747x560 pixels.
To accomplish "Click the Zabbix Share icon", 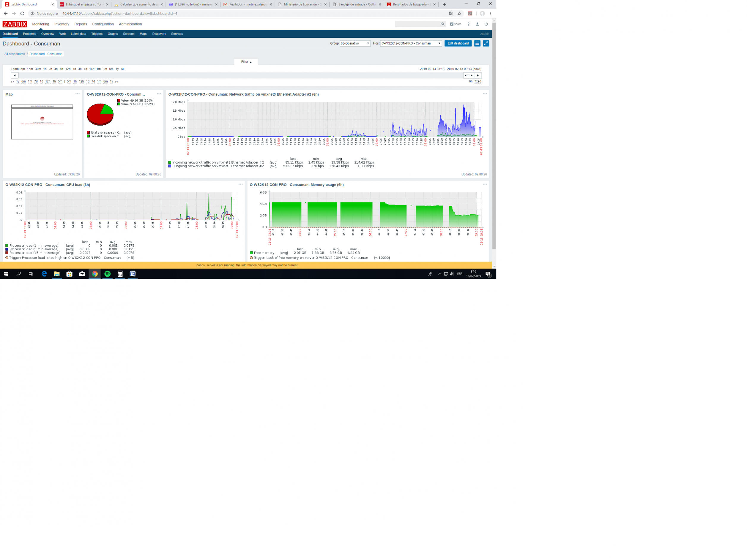I will [456, 24].
